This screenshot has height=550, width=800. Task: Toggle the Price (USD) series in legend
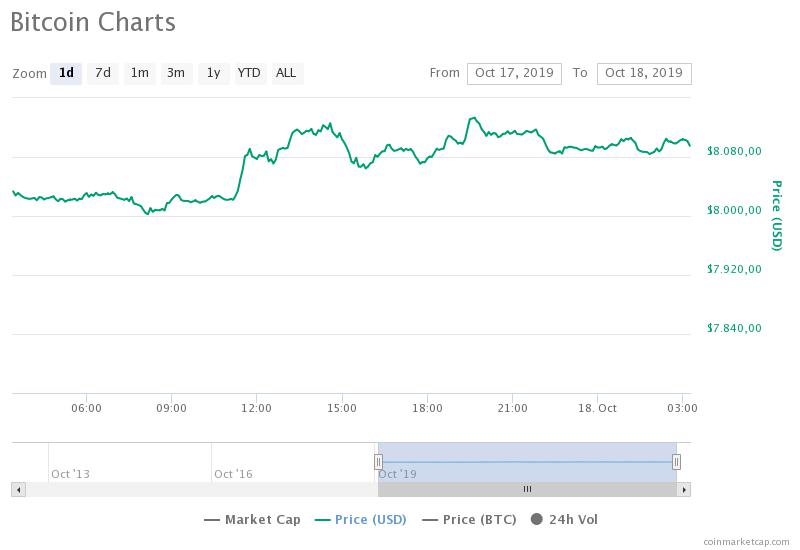click(361, 519)
